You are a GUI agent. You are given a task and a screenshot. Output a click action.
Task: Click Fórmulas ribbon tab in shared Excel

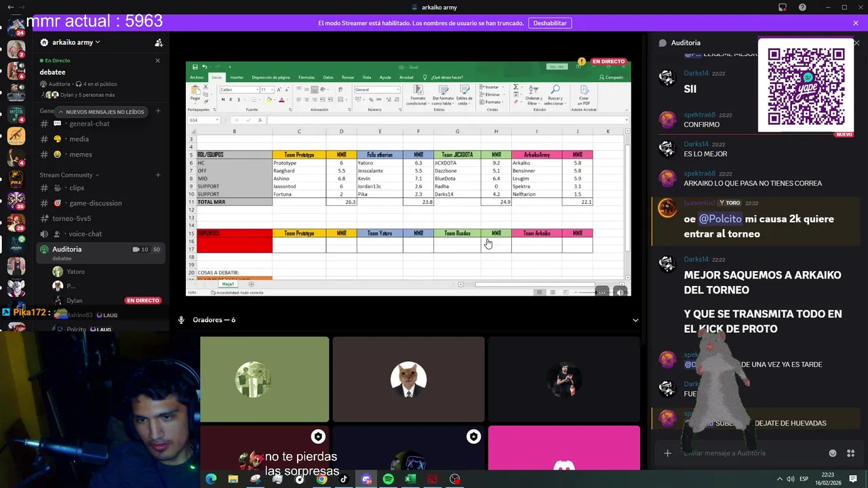point(306,77)
